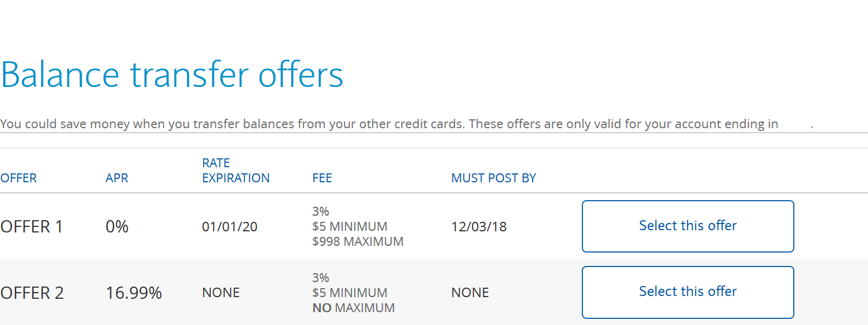Click the Balance transfer offers heading
The image size is (868, 325).
pos(172,75)
